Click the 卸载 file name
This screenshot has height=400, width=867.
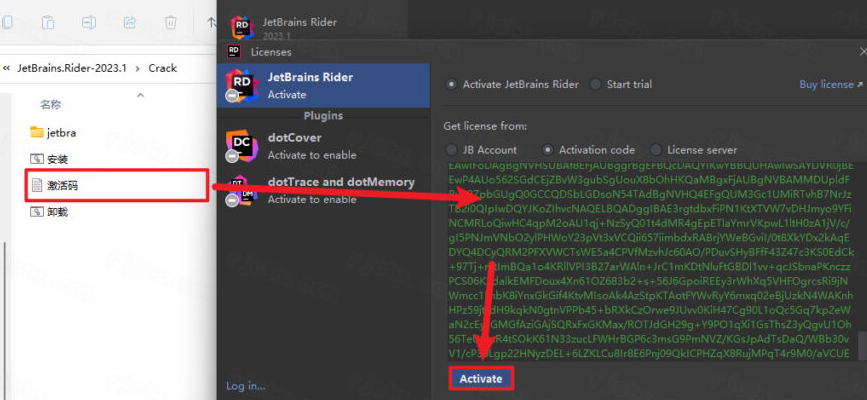tap(58, 212)
